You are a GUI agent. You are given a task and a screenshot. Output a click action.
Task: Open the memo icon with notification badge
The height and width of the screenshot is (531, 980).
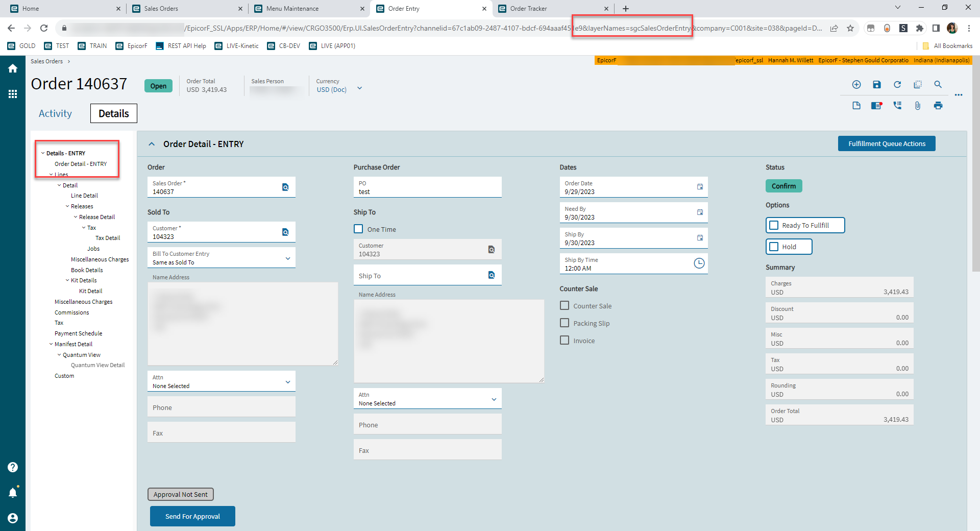[877, 106]
